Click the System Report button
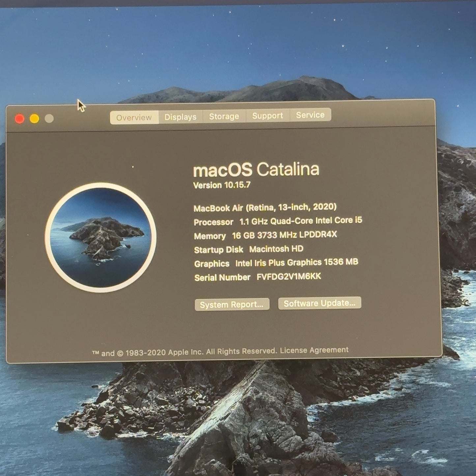 pyautogui.click(x=232, y=304)
